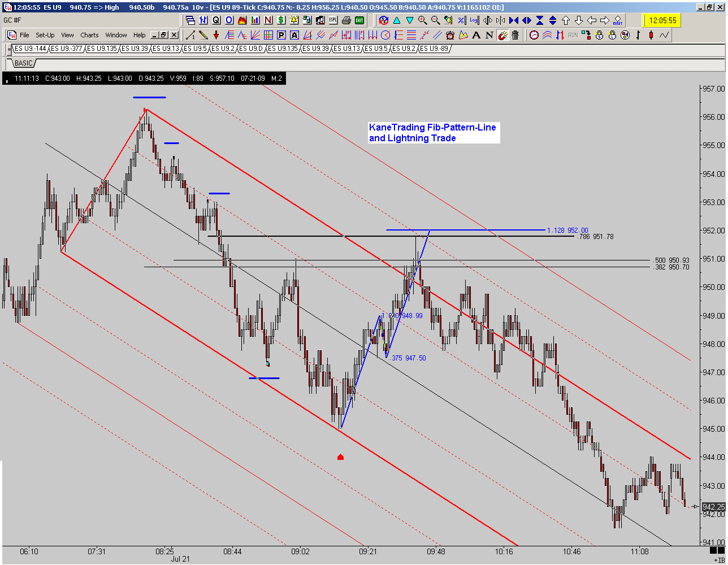Click the white left arrow scroll icon

(591, 20)
